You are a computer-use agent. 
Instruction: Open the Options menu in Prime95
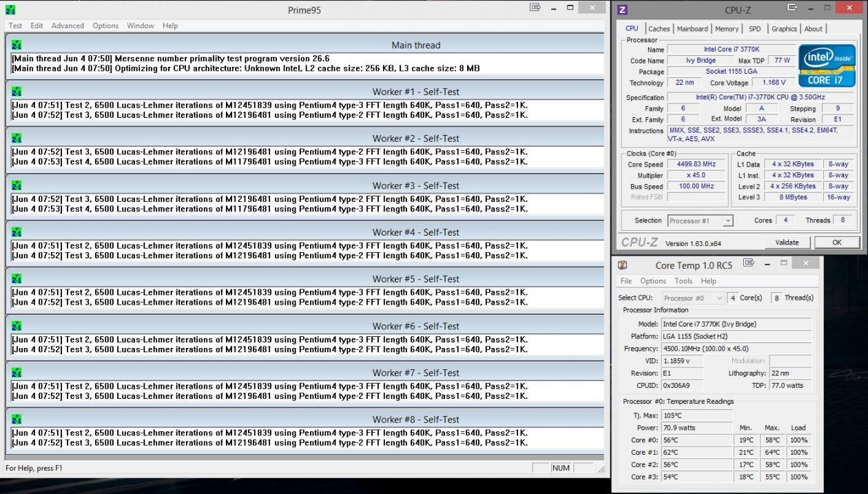pyautogui.click(x=105, y=25)
